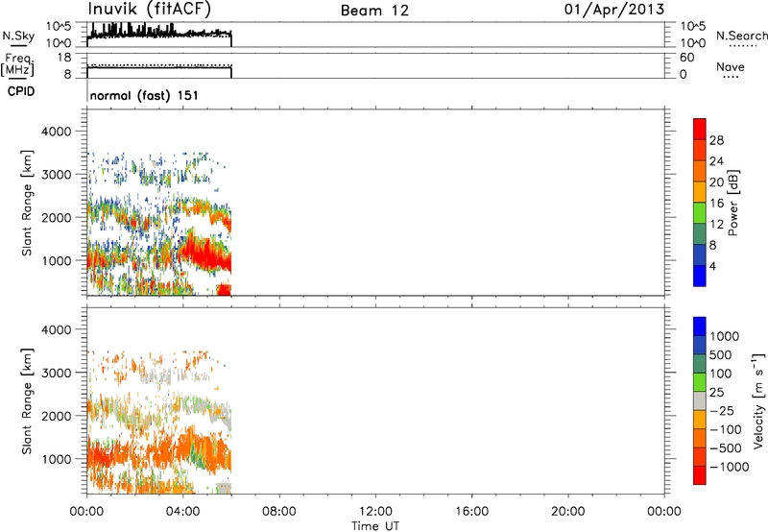Click the light green segment of Power colorbar
This screenshot has height=532, width=768.
(x=700, y=212)
